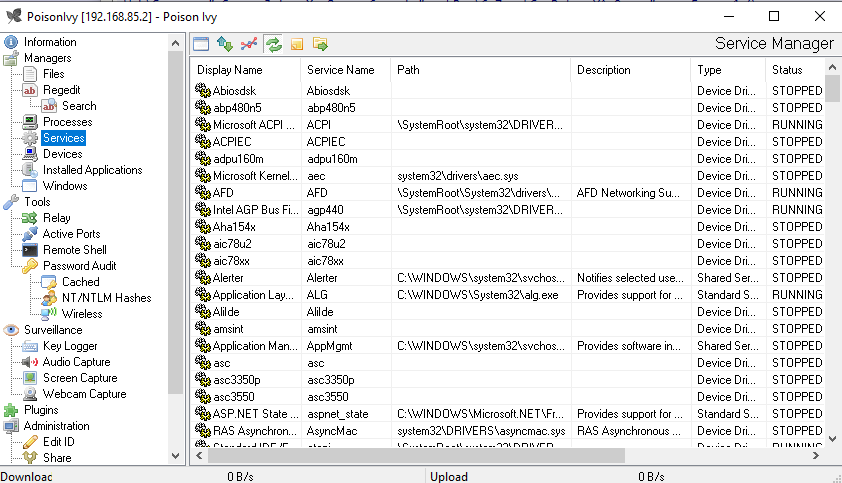Click the red-blue graph toolbar icon
The width and height of the screenshot is (842, 483).
[x=249, y=44]
